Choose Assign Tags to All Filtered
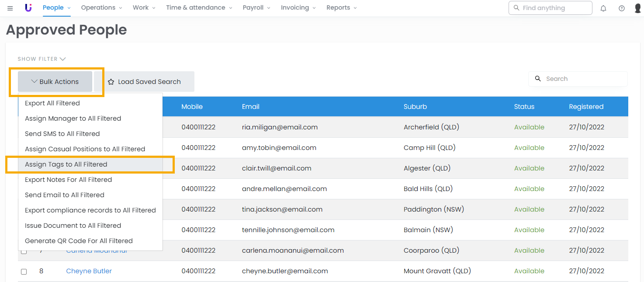 66,164
